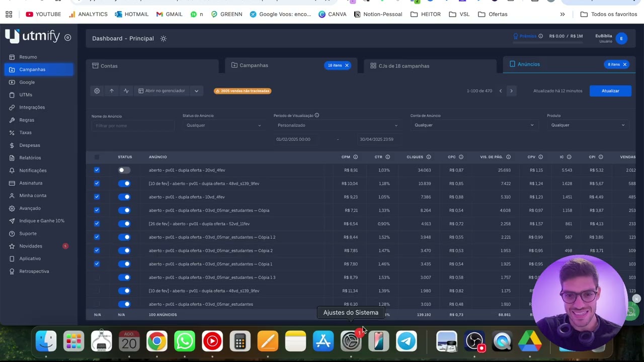Toggle status switch for estudantes — Cópia 1 2
This screenshot has width=644, height=362.
point(124,237)
